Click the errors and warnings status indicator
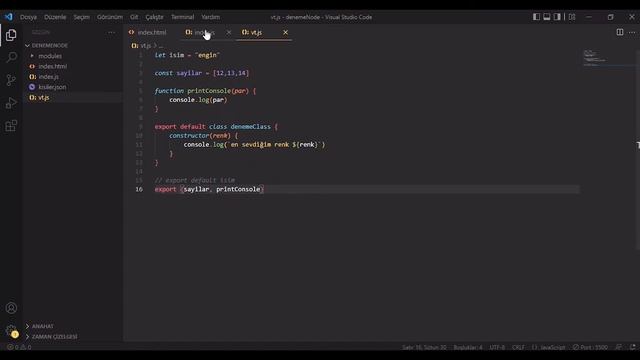Viewport: 640px width, 360px height. (x=19, y=347)
